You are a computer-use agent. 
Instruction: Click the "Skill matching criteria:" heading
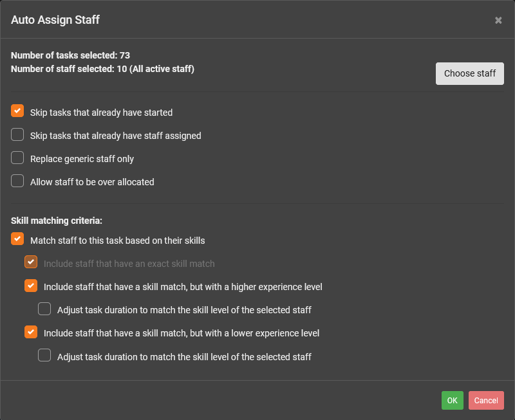(x=57, y=221)
